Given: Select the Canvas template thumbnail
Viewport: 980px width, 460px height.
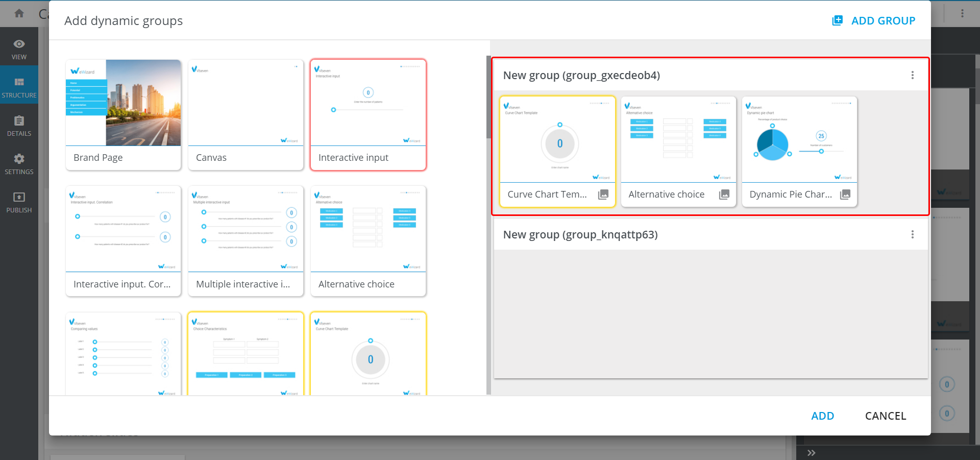Looking at the screenshot, I should click(x=246, y=103).
